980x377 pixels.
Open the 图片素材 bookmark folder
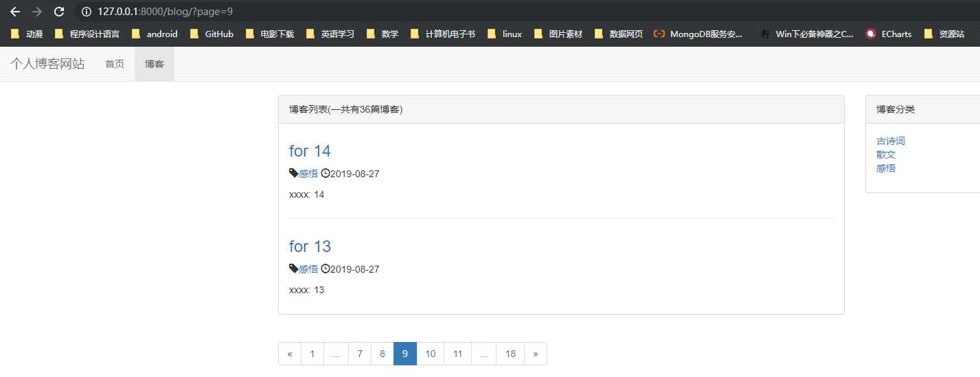point(558,34)
